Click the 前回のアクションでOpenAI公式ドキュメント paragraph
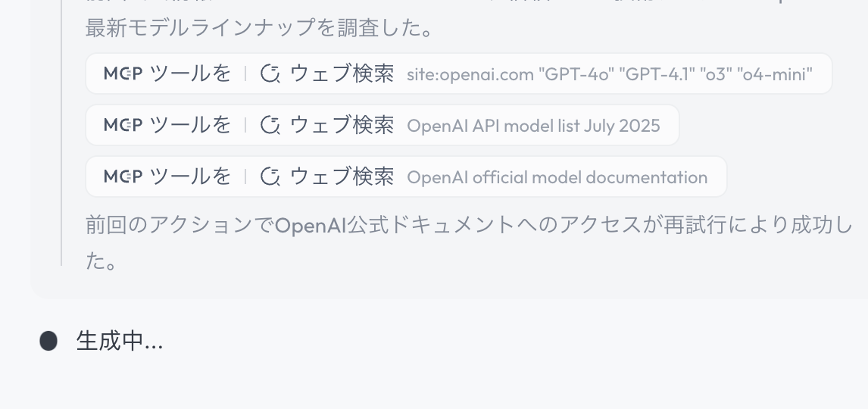The width and height of the screenshot is (868, 409). tap(470, 243)
